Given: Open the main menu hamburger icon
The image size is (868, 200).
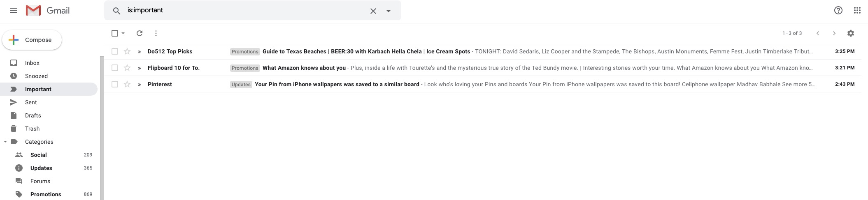Looking at the screenshot, I should 14,10.
